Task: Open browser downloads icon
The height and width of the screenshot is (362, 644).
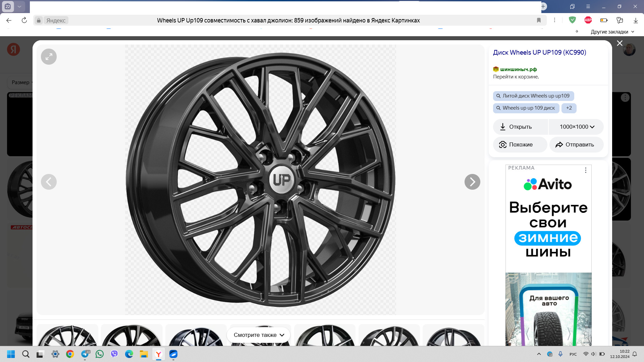Action: (x=635, y=20)
